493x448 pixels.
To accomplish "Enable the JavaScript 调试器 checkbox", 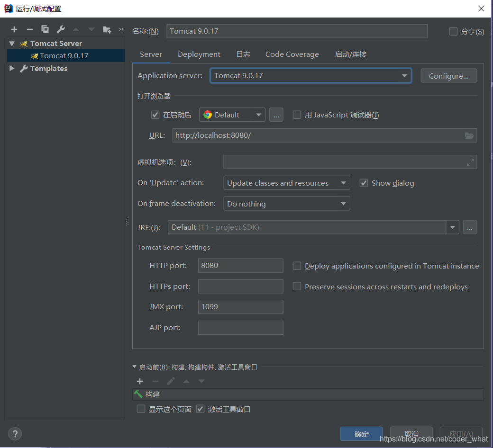I will pos(297,115).
